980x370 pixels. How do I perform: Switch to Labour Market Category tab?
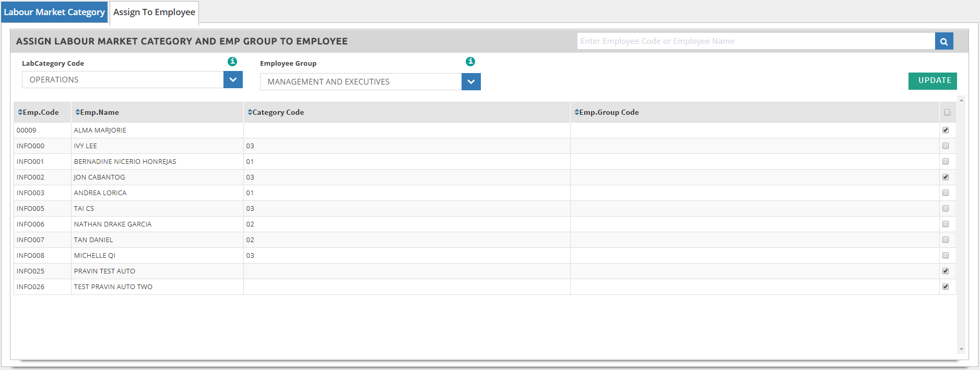[x=54, y=12]
